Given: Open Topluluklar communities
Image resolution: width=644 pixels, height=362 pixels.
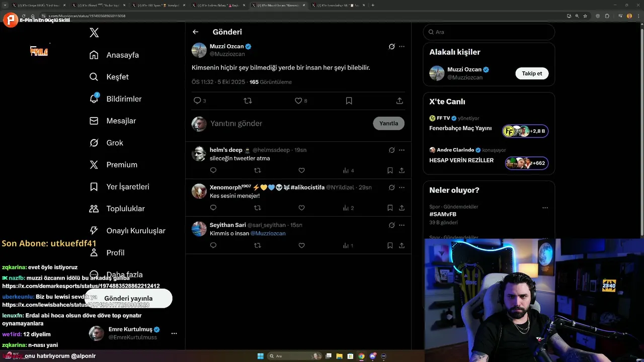Looking at the screenshot, I should [x=117, y=209].
